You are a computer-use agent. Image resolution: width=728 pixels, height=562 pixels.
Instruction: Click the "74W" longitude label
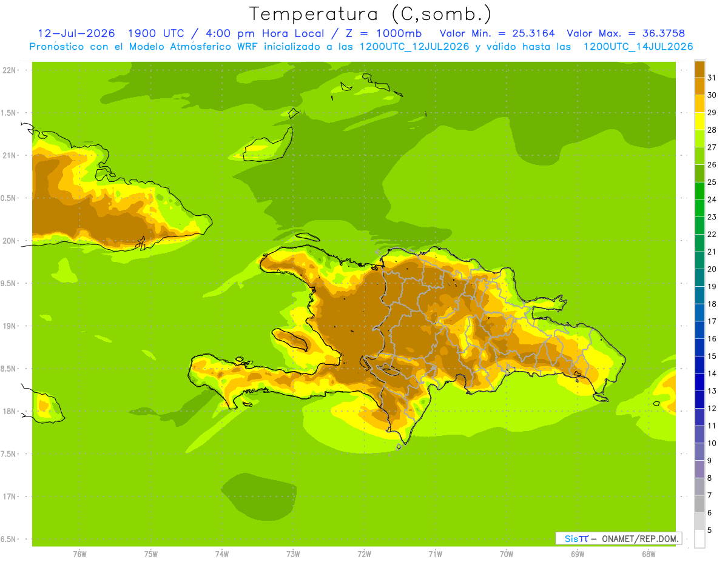(221, 554)
